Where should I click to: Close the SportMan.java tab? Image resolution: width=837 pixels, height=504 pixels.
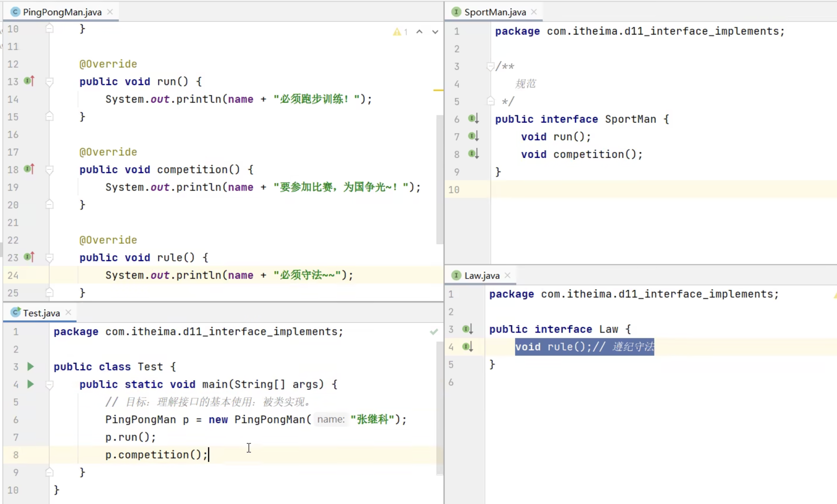tap(534, 12)
